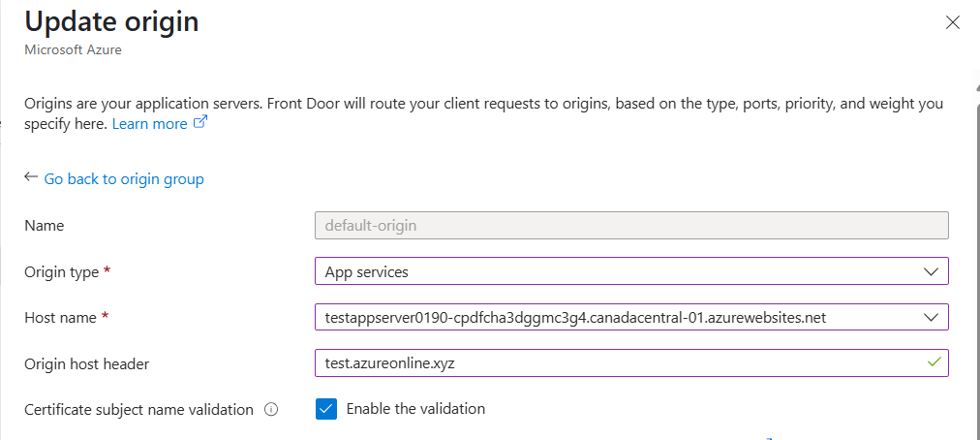
Task: Expand the Origin type chevron arrow
Action: pos(931,271)
